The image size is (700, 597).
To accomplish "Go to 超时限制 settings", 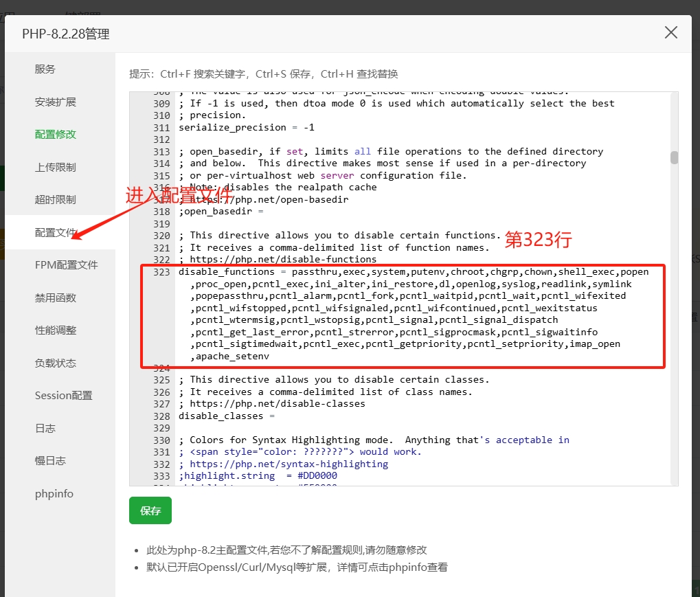I will tap(56, 200).
